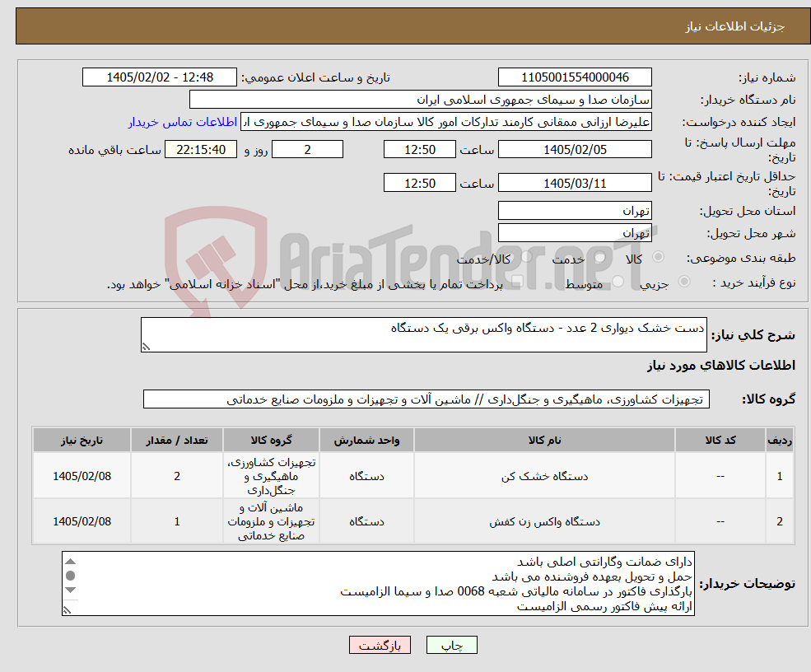Image resolution: width=811 pixels, height=672 pixels.
Task: Click price validity date 1405/03/11
Action: (x=575, y=183)
